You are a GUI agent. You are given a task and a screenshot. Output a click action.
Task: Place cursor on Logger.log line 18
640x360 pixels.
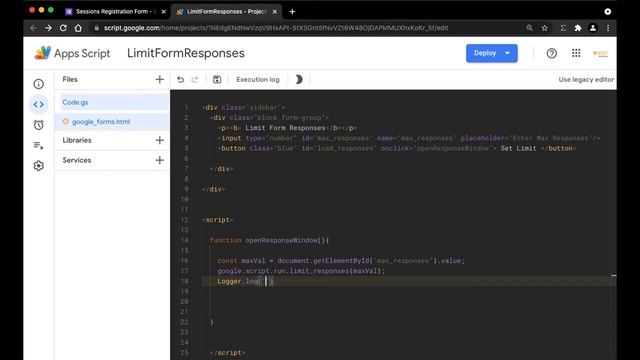point(245,281)
